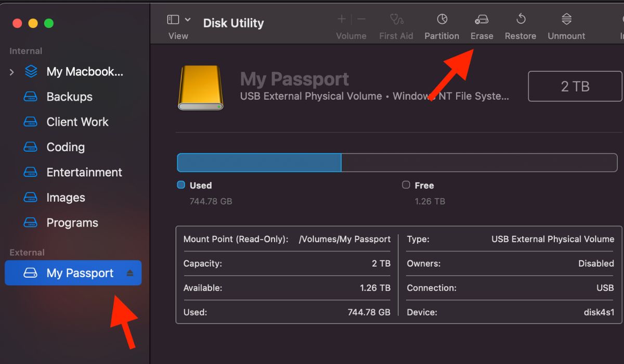624x364 pixels.
Task: Click the /Volumes/My Passport mount point
Action: (x=345, y=239)
